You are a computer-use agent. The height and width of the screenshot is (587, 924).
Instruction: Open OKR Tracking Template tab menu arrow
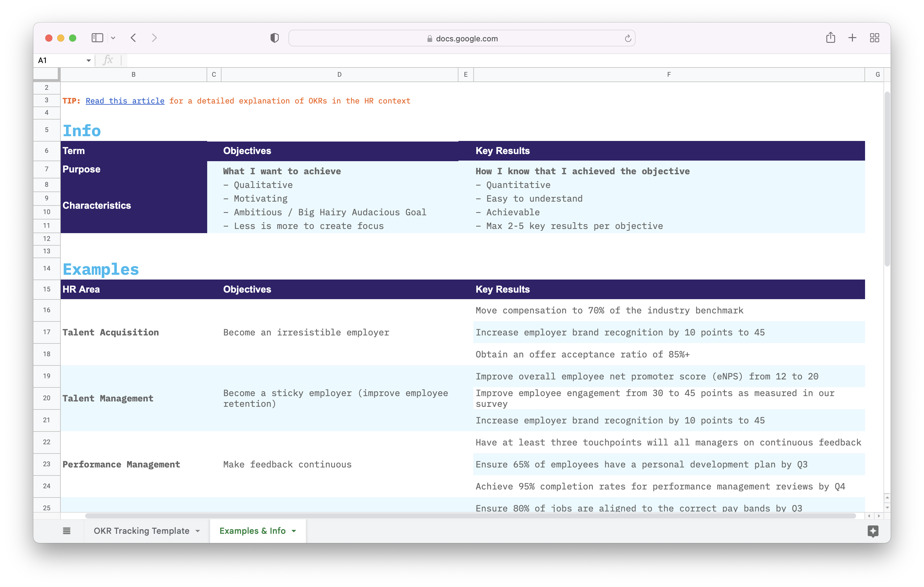coord(198,531)
